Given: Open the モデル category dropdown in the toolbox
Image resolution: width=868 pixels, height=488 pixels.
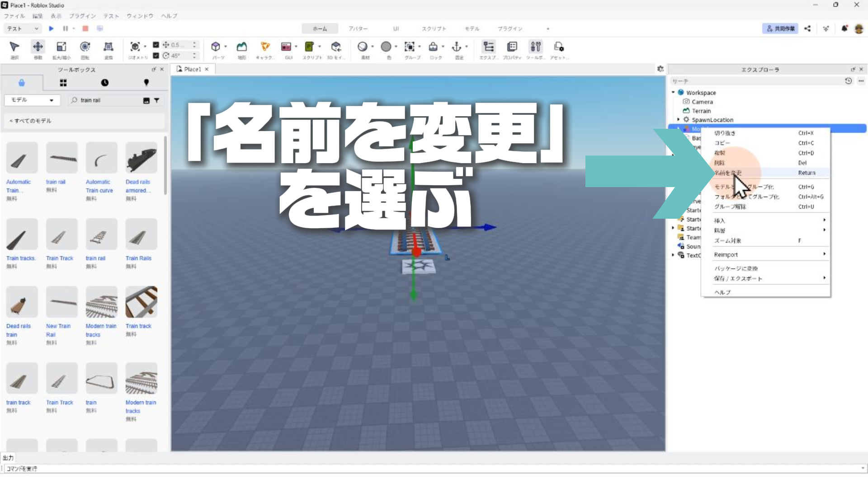Looking at the screenshot, I should [x=32, y=100].
